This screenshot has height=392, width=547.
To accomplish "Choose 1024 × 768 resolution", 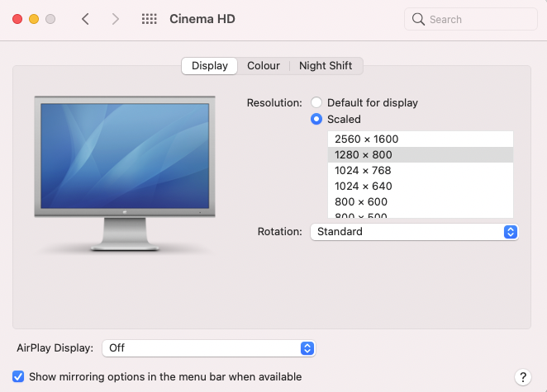I will pos(421,170).
